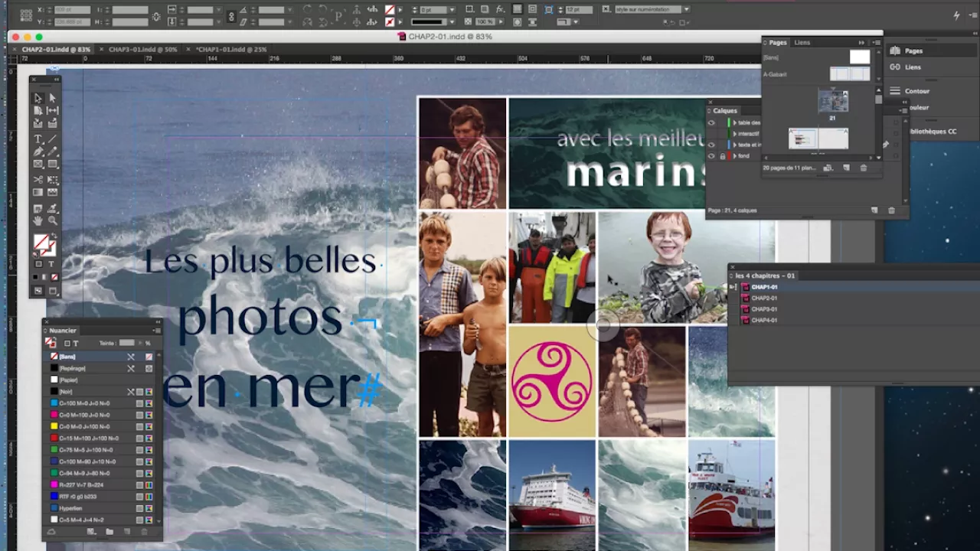Switch to *CHAP1-01.indd @ 25% tab

(x=231, y=50)
